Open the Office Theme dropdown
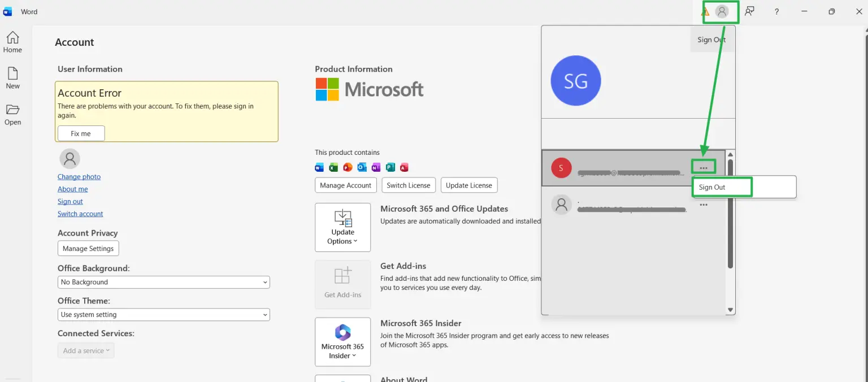The image size is (868, 382). [x=164, y=315]
